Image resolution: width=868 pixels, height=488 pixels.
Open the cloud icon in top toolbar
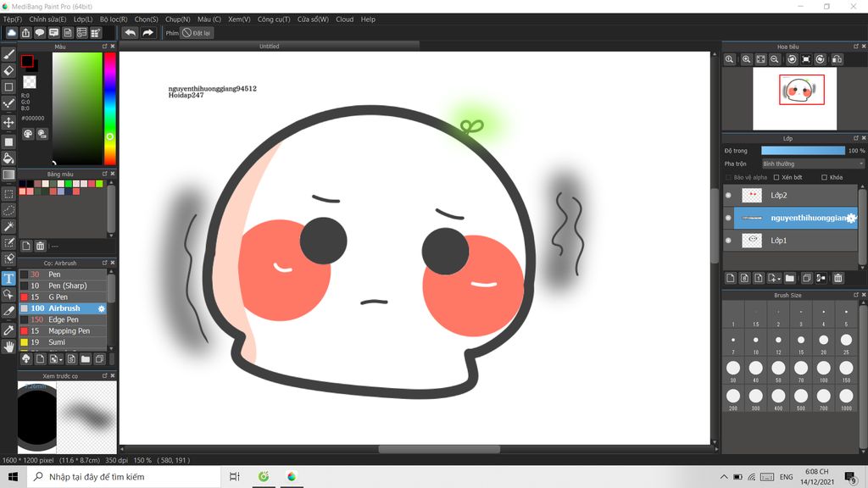point(11,33)
